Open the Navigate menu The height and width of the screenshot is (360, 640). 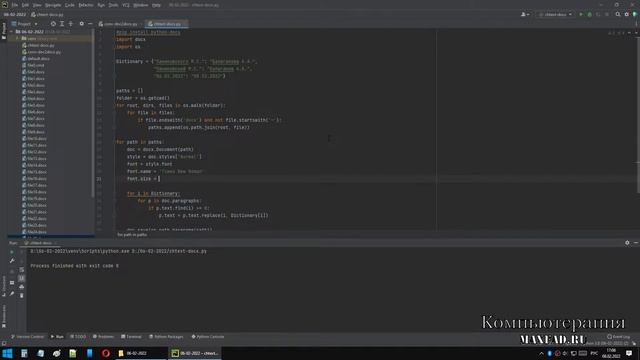point(53,5)
